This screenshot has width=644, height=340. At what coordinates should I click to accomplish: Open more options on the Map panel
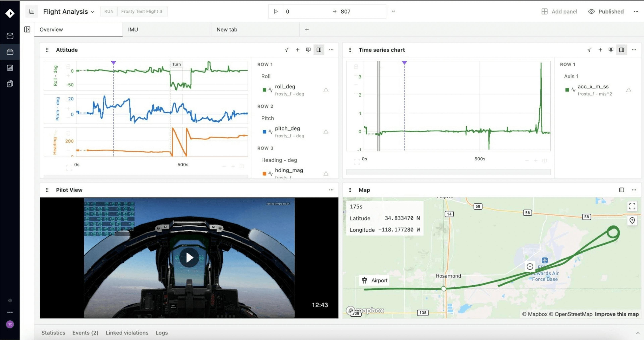(x=634, y=190)
